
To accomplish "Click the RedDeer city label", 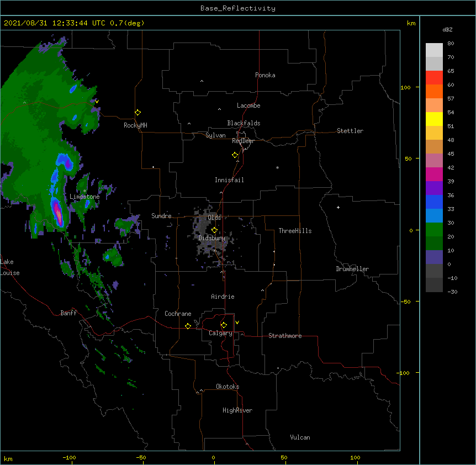I will [x=243, y=141].
